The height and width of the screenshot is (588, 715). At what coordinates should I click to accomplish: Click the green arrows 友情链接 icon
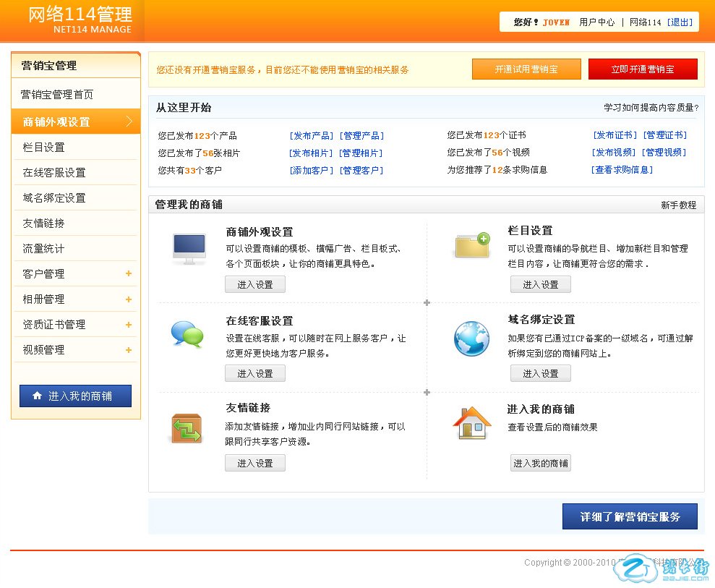tap(187, 427)
